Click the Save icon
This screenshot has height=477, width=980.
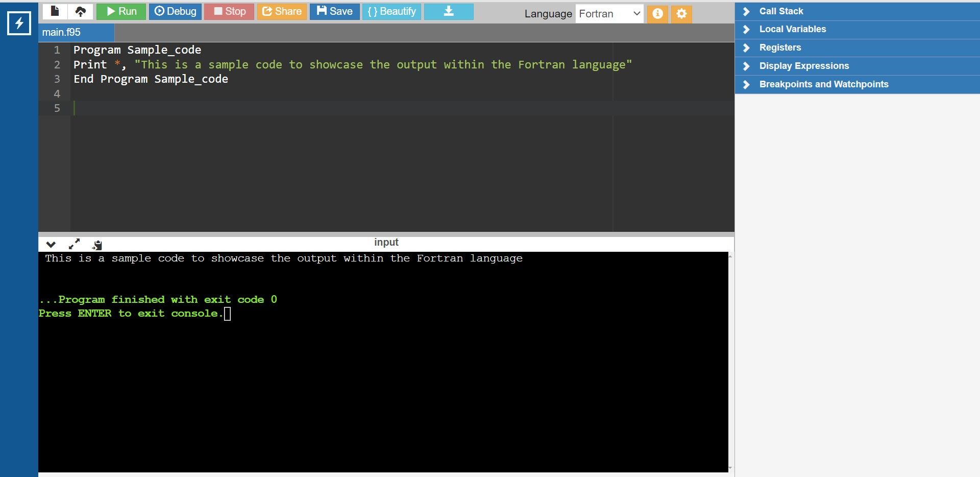coord(334,11)
